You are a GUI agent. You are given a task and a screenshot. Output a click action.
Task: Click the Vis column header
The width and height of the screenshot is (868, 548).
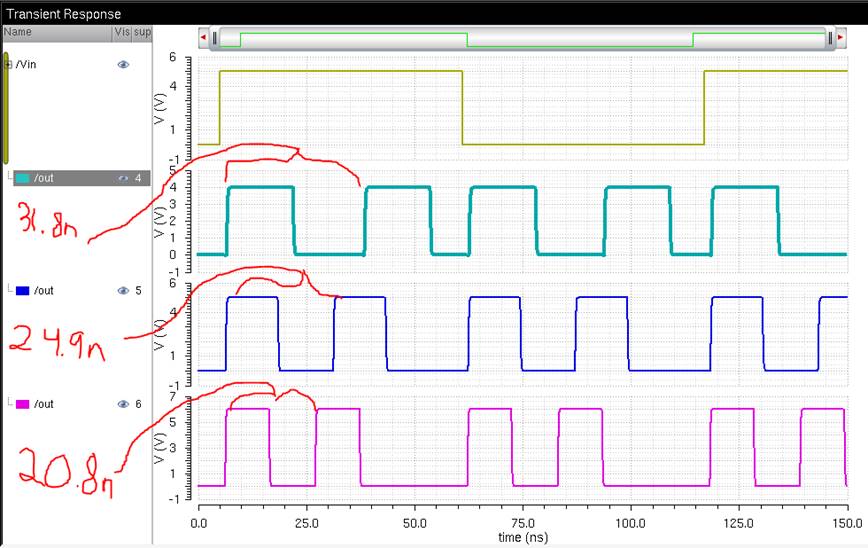pyautogui.click(x=122, y=32)
